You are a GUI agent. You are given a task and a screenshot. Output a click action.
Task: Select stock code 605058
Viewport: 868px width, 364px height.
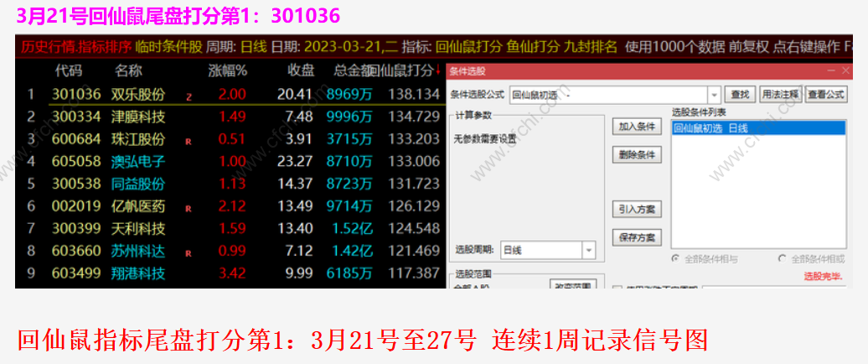[x=76, y=161]
